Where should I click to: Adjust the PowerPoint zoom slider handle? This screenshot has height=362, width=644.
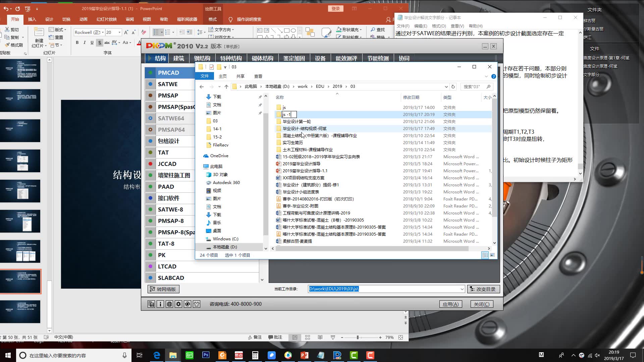358,337
